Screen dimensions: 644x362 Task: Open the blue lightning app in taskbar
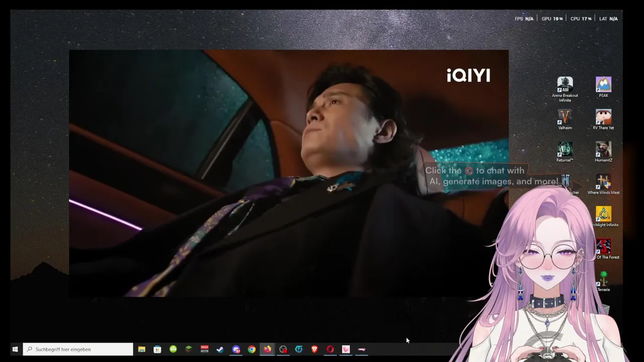pyautogui.click(x=299, y=349)
